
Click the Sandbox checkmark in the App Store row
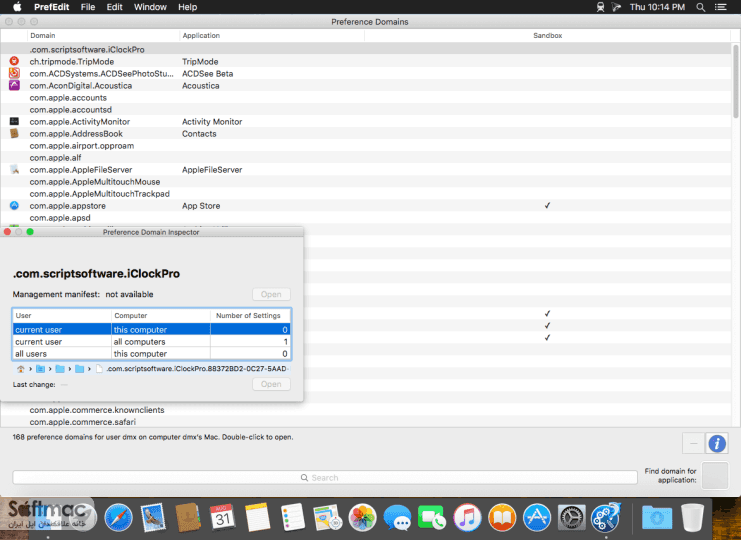pyautogui.click(x=547, y=206)
